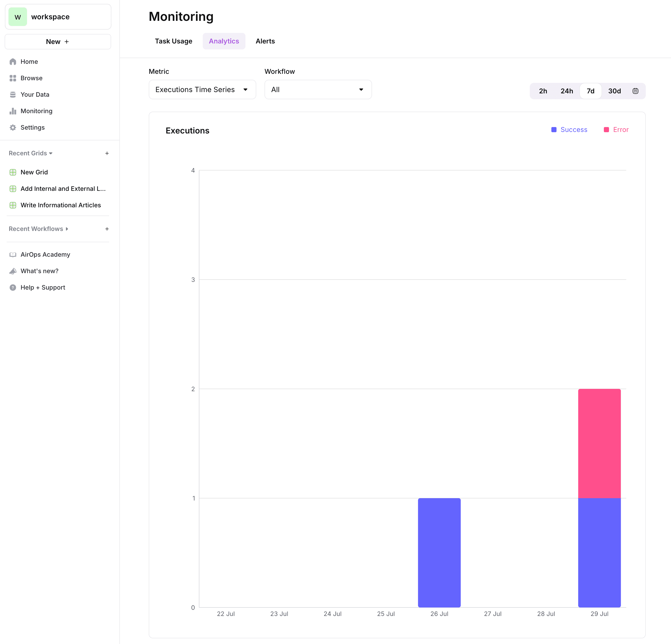The image size is (671, 644).
Task: Click the What's new megaphone icon
Action: click(13, 271)
